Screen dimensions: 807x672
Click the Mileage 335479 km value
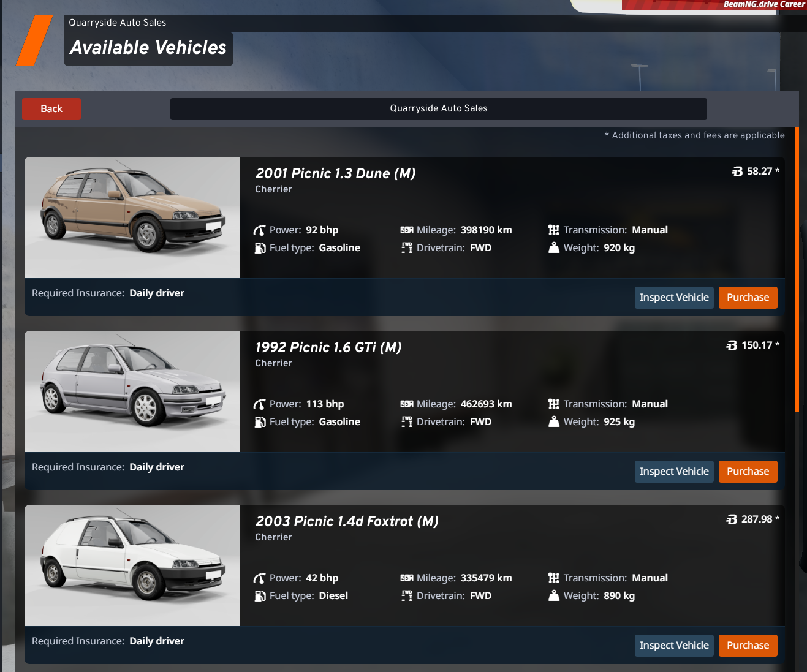486,578
